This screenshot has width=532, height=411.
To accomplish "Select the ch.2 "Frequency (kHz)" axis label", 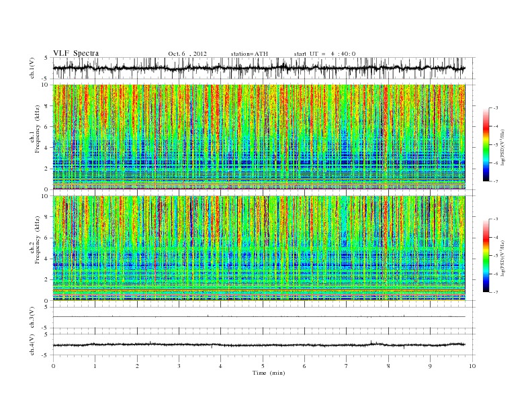I will pos(38,239).
